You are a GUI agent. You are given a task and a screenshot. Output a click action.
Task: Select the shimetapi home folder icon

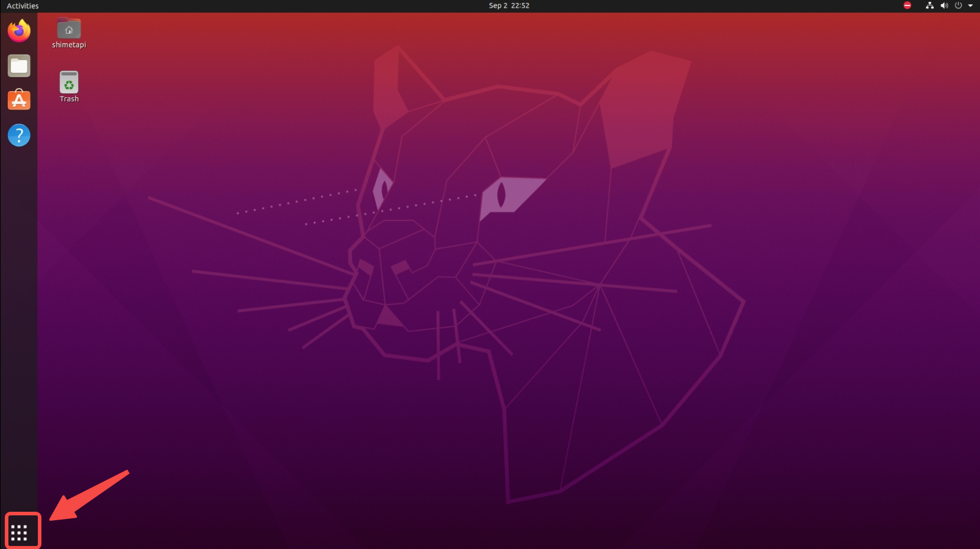(69, 29)
